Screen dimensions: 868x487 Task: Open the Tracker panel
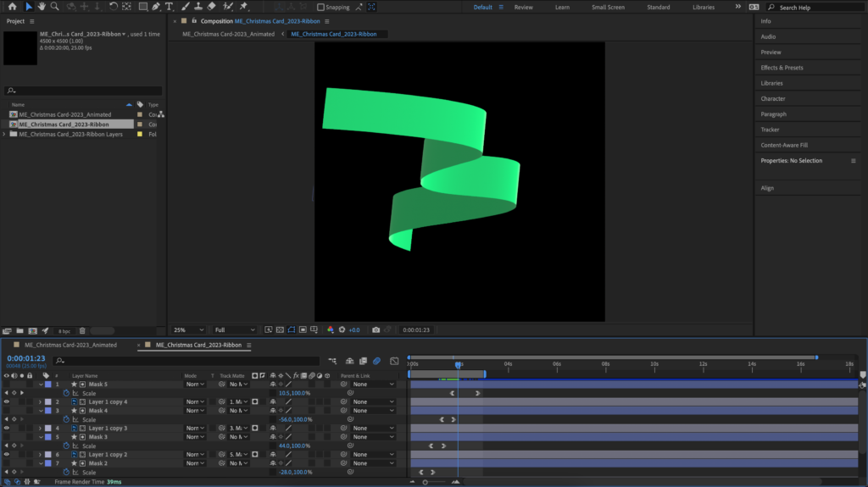770,130
